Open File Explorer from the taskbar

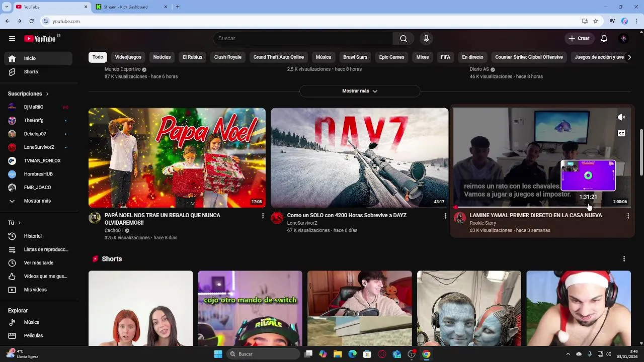[338, 354]
